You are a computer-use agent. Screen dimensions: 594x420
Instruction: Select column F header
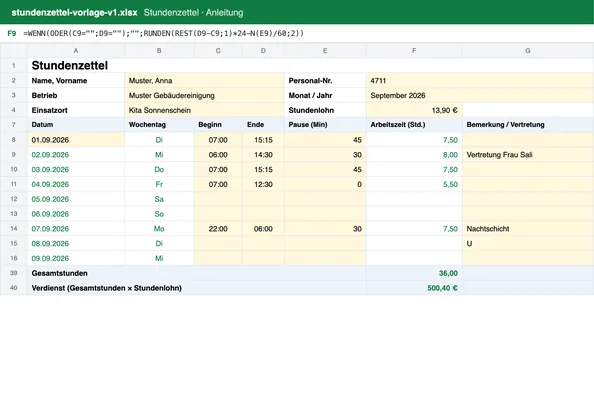pyautogui.click(x=414, y=50)
